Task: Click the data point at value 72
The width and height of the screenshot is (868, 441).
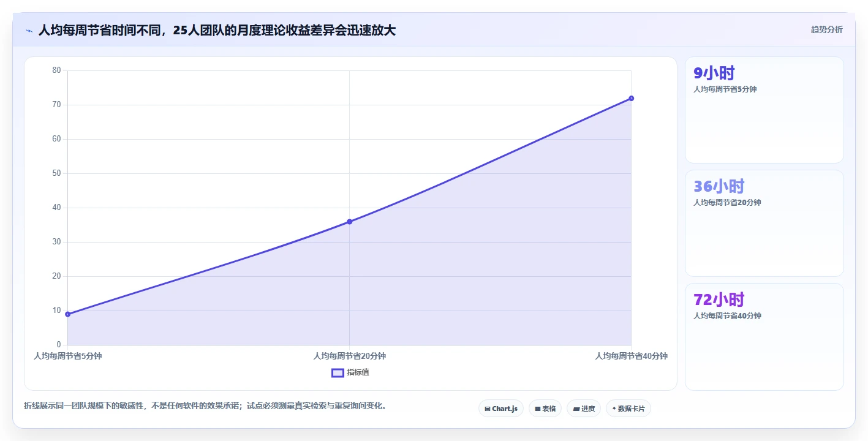Action: 631,98
